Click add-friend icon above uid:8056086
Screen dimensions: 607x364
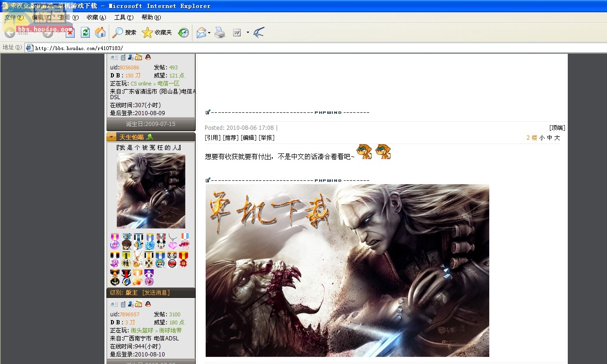pos(131,57)
